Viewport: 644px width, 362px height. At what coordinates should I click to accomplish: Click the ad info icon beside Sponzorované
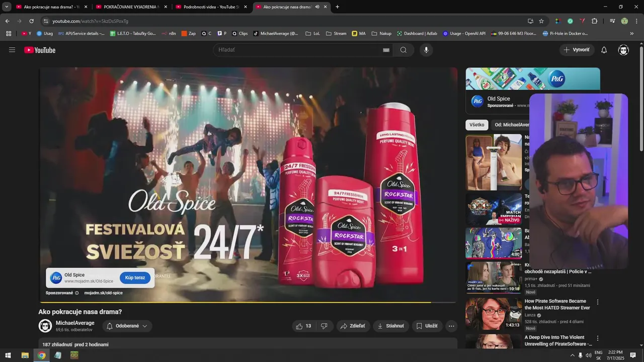[76, 293]
